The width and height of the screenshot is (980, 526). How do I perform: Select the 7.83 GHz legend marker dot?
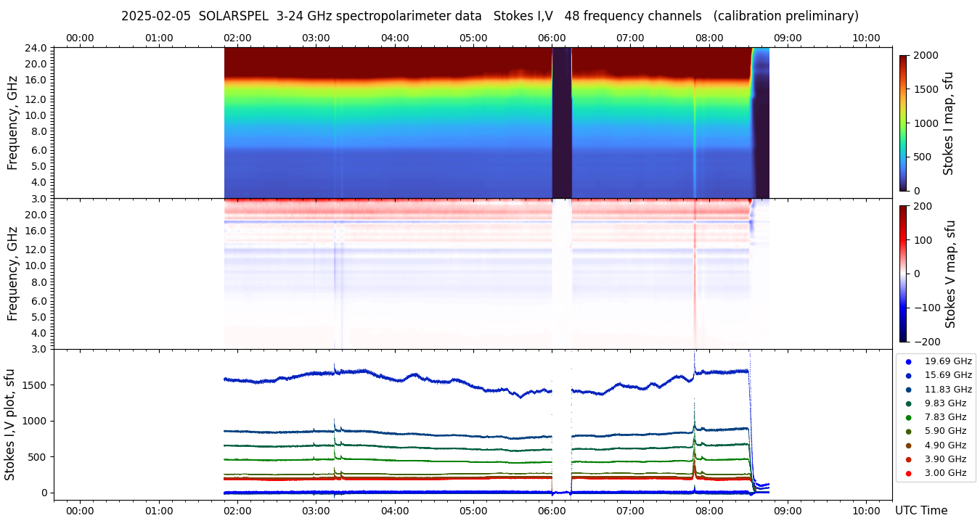908,417
